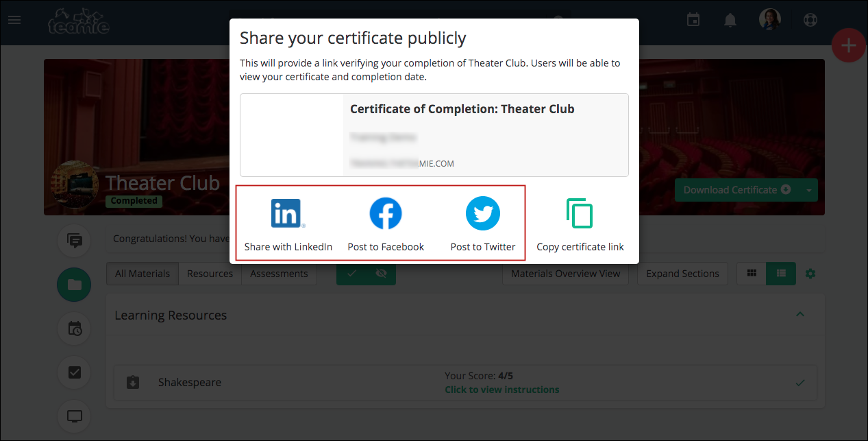Image resolution: width=868 pixels, height=441 pixels.
Task: Open notifications bell
Action: pyautogui.click(x=730, y=20)
